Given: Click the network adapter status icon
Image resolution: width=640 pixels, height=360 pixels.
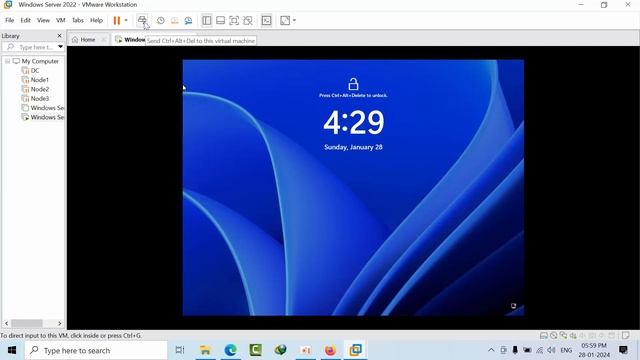Looking at the screenshot, I should [563, 336].
